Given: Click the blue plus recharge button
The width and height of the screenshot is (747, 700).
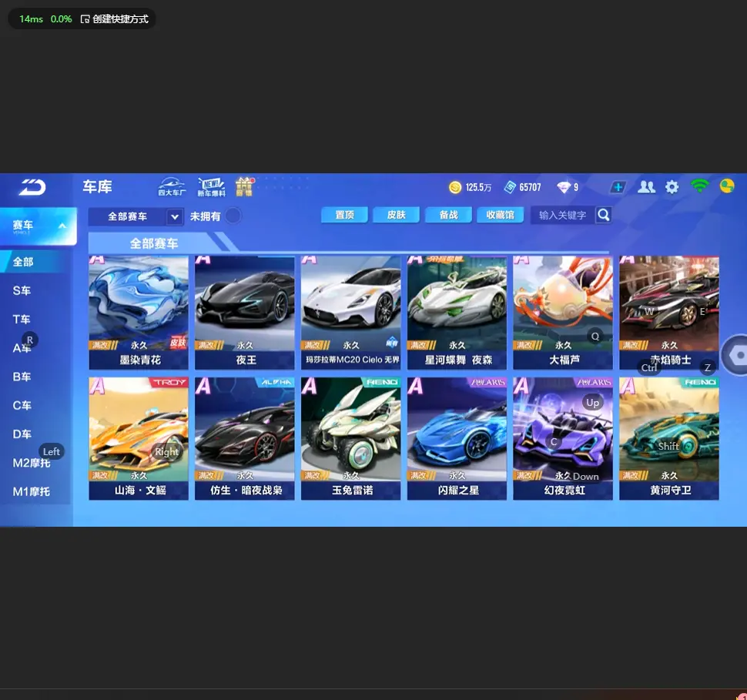Looking at the screenshot, I should [618, 187].
